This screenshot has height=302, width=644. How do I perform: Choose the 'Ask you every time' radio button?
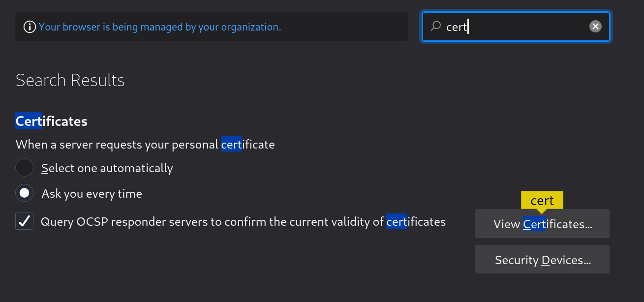click(25, 193)
